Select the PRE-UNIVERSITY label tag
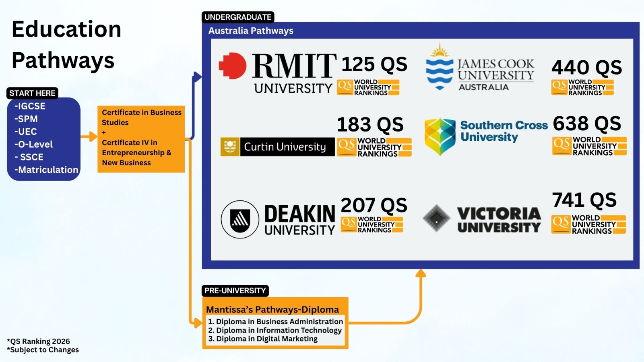The height and width of the screenshot is (362, 644). coord(235,290)
